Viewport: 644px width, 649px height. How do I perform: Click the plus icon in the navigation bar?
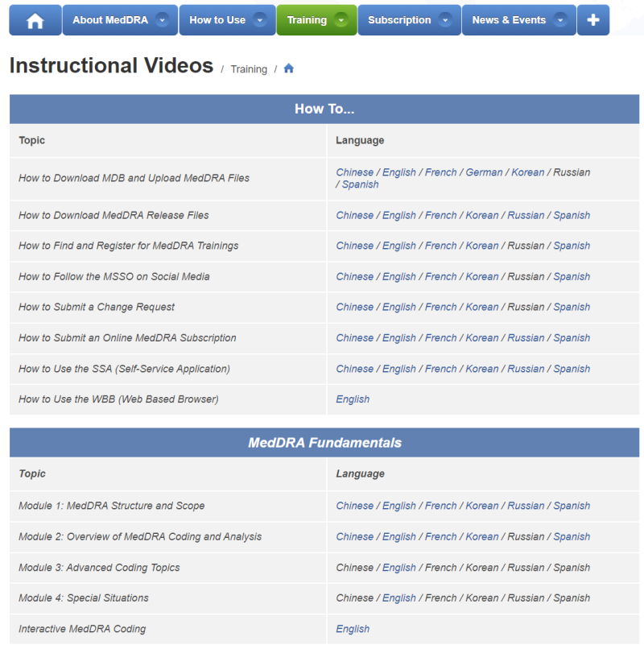tap(593, 20)
